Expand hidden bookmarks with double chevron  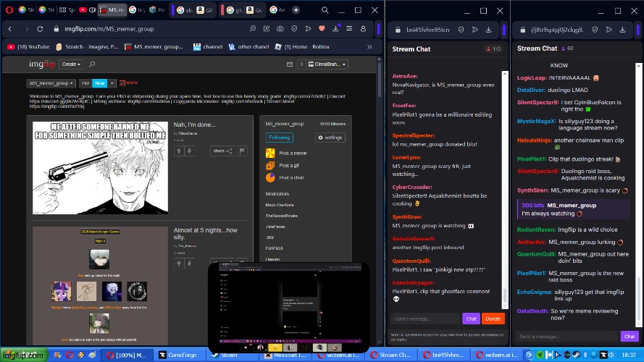[x=369, y=47]
